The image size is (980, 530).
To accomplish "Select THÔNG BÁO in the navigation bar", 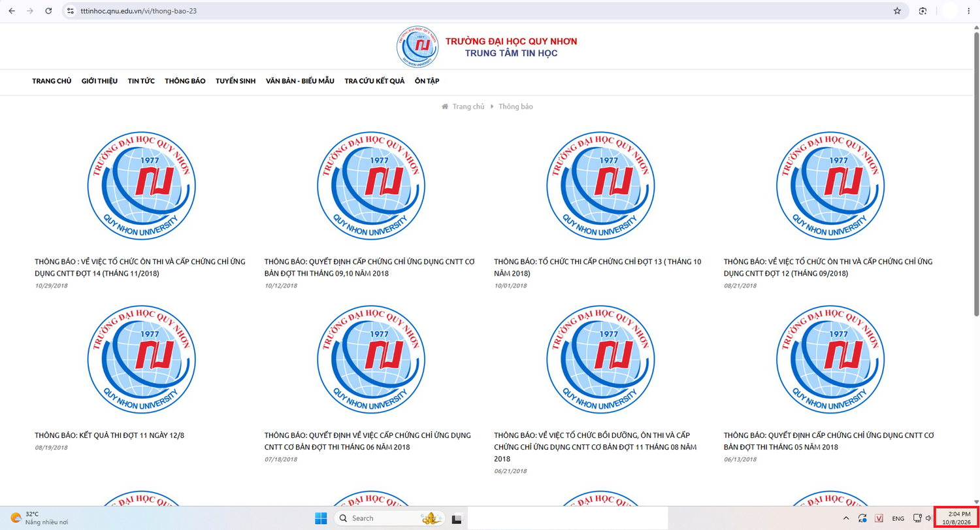I will tap(185, 81).
